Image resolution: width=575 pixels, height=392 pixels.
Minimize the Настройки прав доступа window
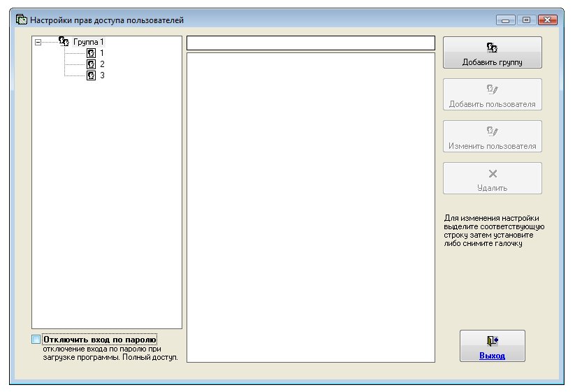tap(506, 20)
